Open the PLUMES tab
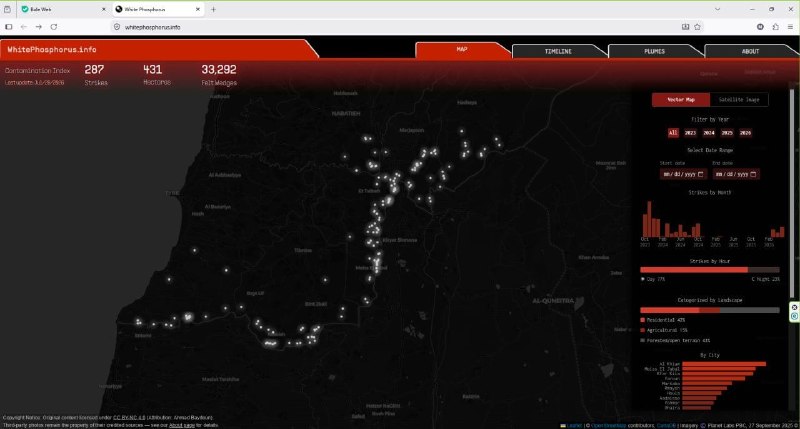This screenshot has width=800, height=429. click(655, 52)
